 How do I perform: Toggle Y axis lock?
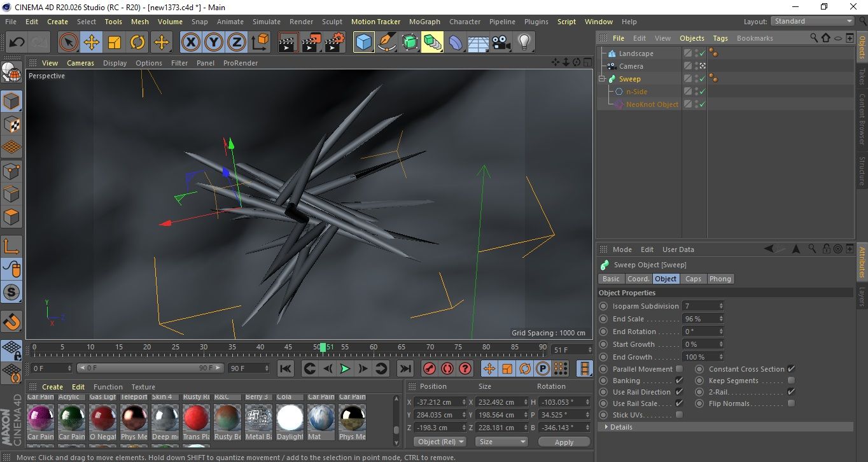pos(214,43)
